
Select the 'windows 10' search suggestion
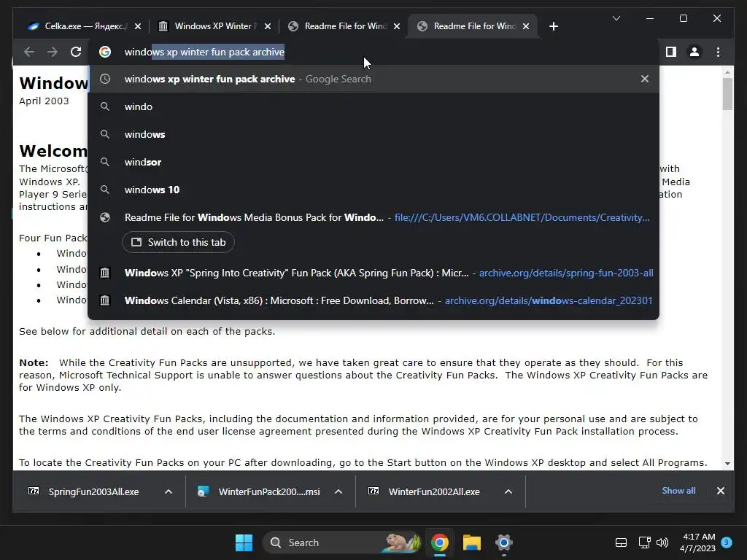pyautogui.click(x=373, y=190)
